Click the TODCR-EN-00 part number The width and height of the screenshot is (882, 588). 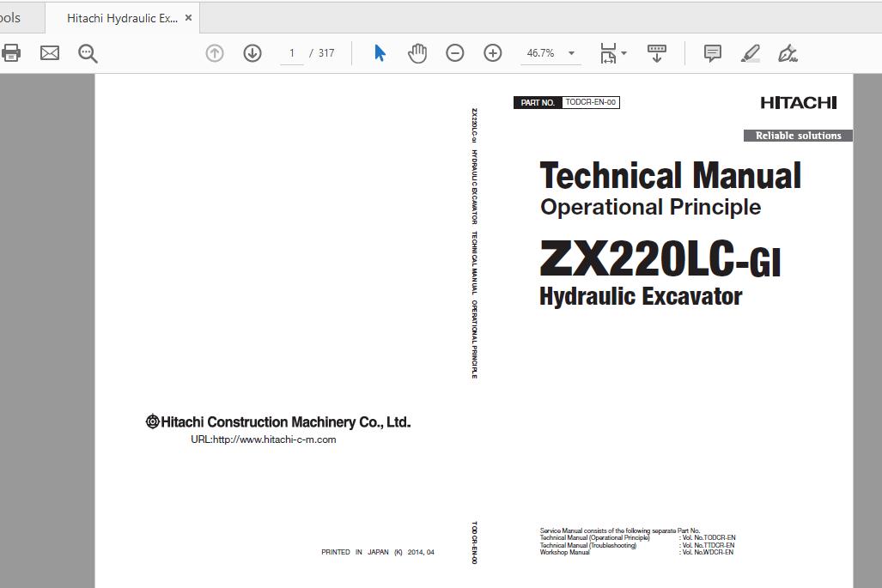591,102
